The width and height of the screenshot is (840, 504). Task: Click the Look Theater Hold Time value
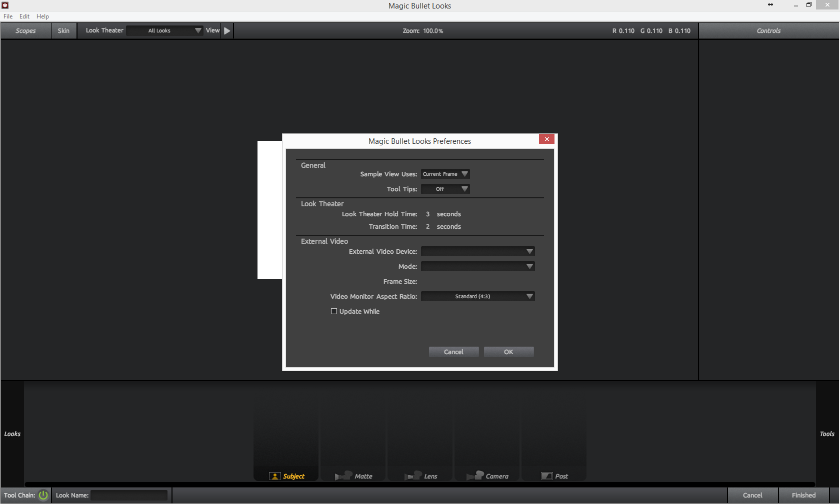(427, 214)
